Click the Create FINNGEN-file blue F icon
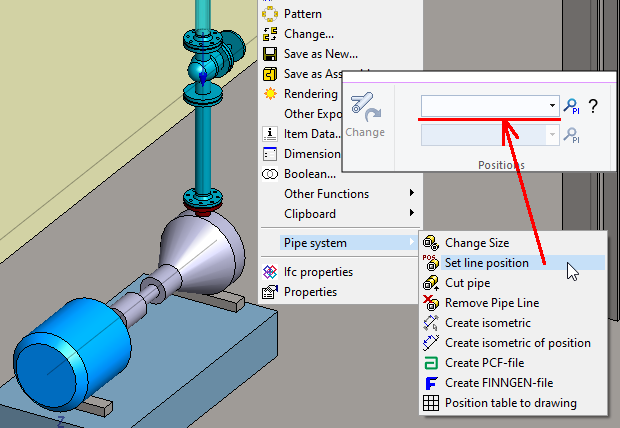620x428 pixels. pos(431,383)
